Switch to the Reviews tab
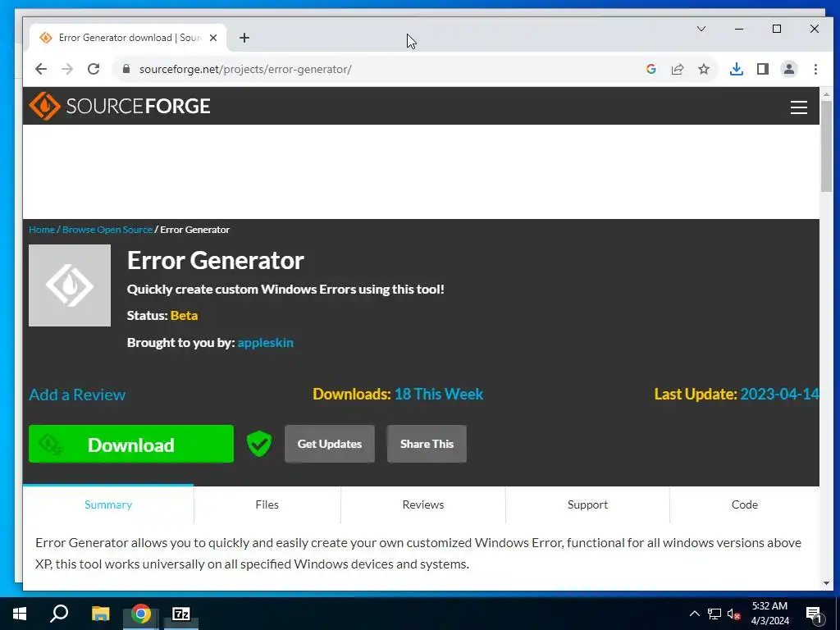 423,504
